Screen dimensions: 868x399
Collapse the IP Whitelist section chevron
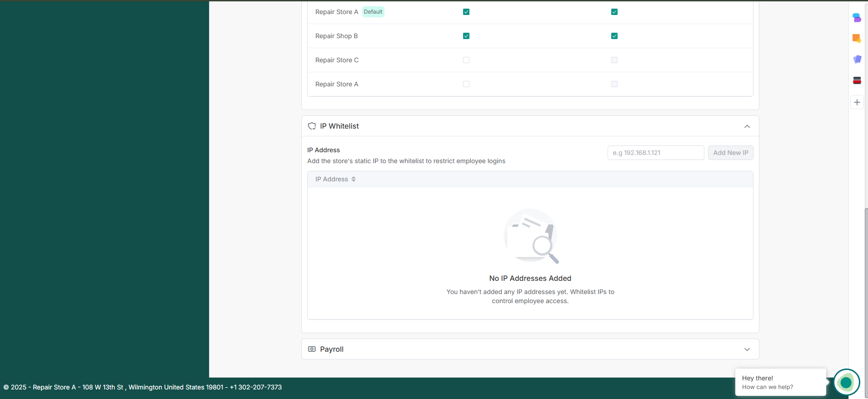point(747,126)
